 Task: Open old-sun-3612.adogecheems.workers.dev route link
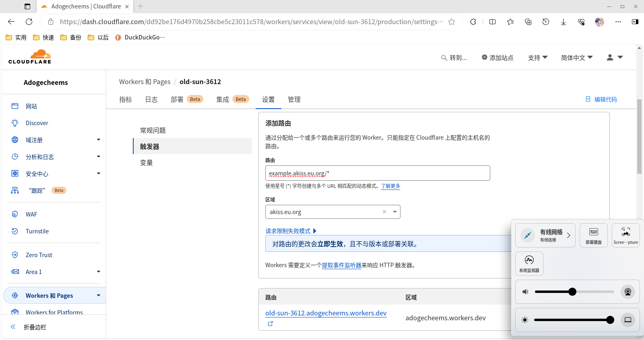point(326,313)
